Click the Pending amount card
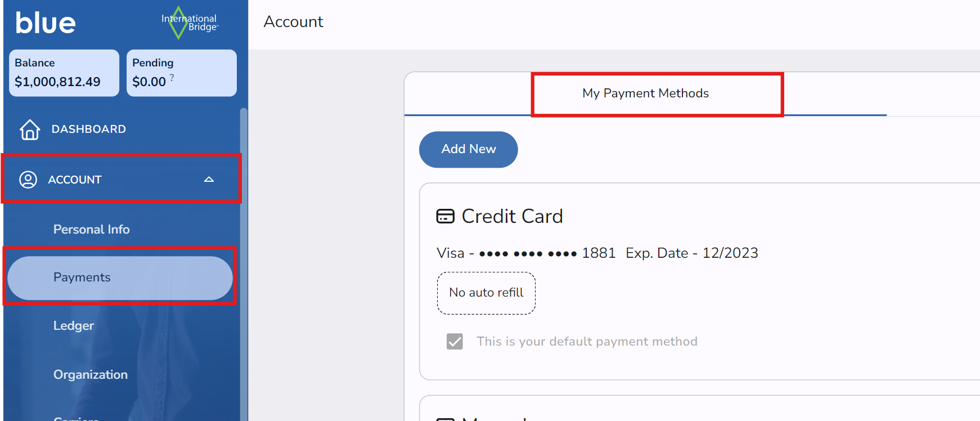 point(181,73)
